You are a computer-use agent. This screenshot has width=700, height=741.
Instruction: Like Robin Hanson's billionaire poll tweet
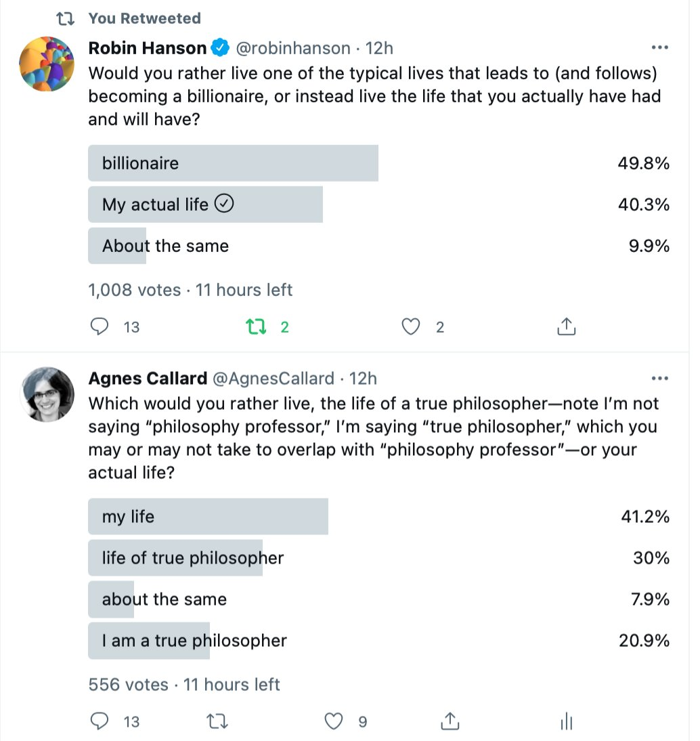pyautogui.click(x=410, y=327)
